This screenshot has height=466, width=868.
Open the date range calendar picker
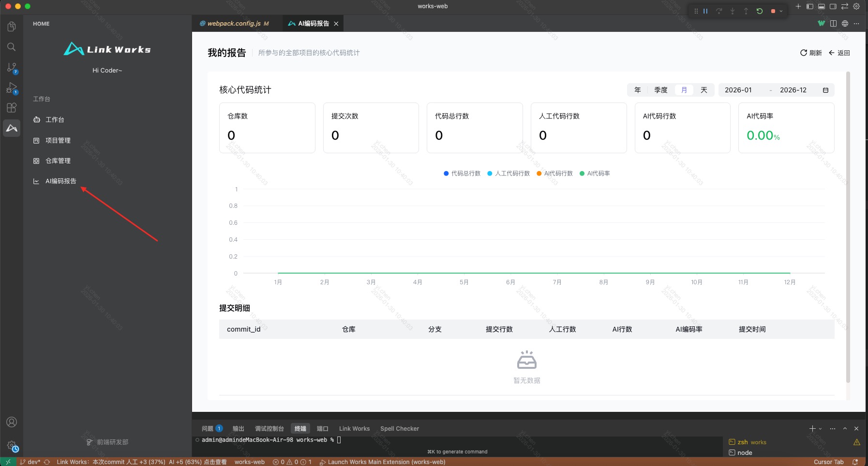point(826,89)
